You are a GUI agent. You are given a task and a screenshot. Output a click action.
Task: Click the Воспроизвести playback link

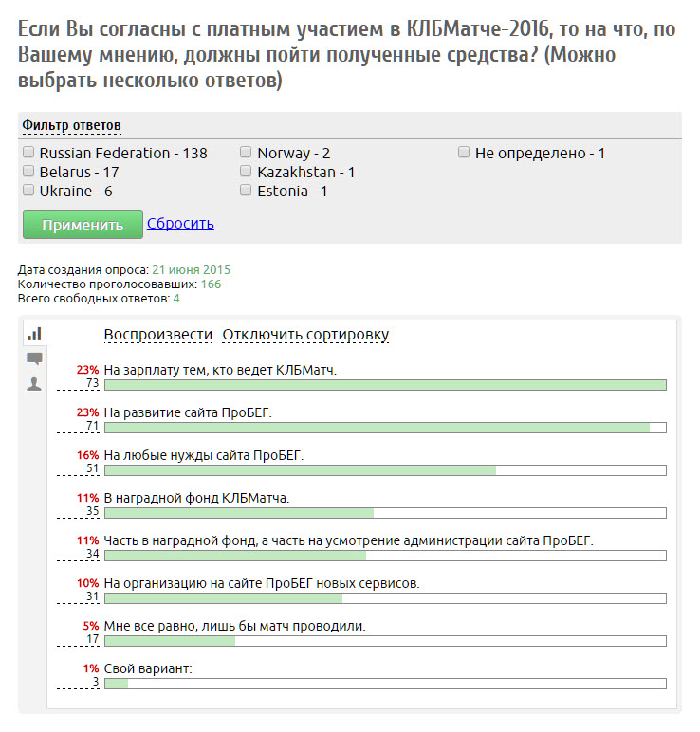click(x=157, y=335)
